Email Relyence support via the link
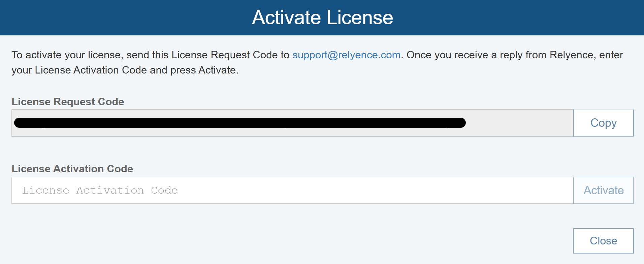 (x=346, y=55)
